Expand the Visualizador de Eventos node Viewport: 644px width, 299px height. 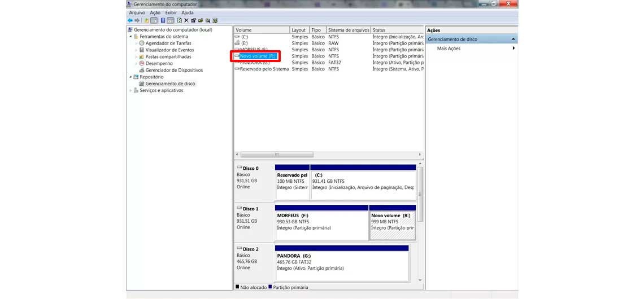coord(137,50)
